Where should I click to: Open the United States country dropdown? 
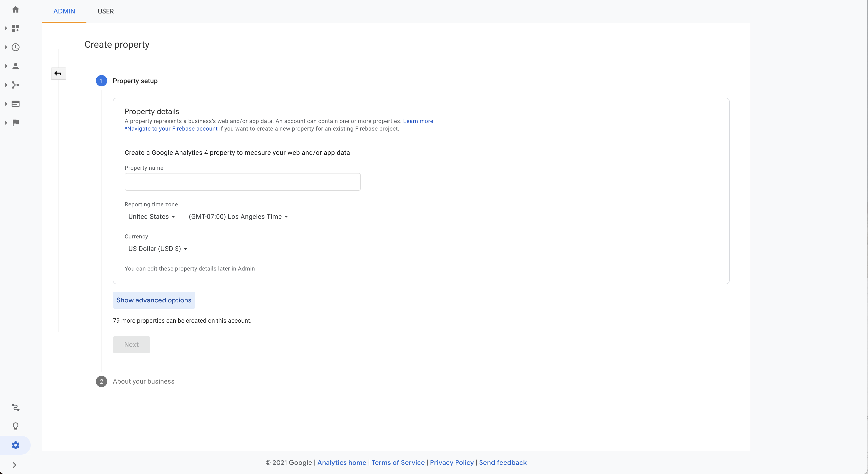[151, 217]
